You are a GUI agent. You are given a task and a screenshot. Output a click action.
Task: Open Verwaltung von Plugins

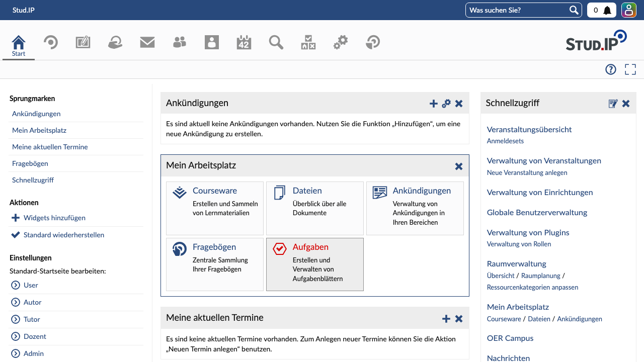point(528,232)
